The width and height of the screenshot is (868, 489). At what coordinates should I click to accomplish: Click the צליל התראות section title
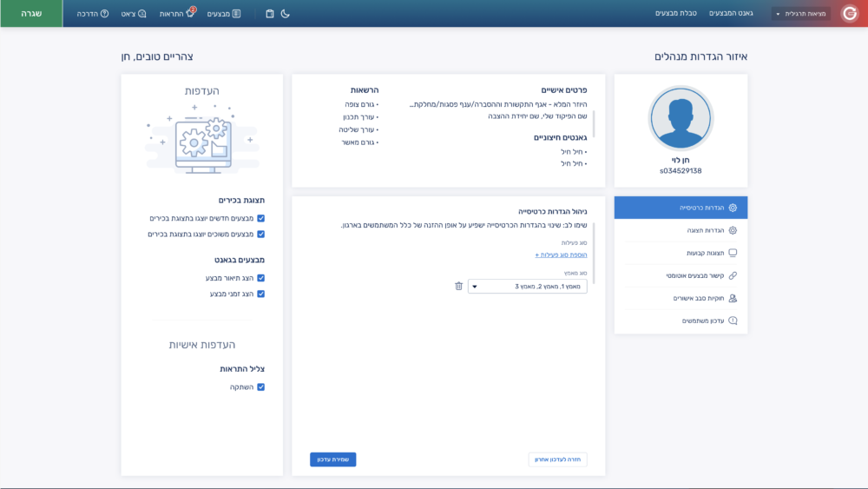pos(242,369)
